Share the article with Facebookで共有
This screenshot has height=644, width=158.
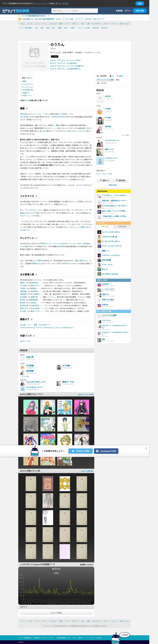pos(106,451)
